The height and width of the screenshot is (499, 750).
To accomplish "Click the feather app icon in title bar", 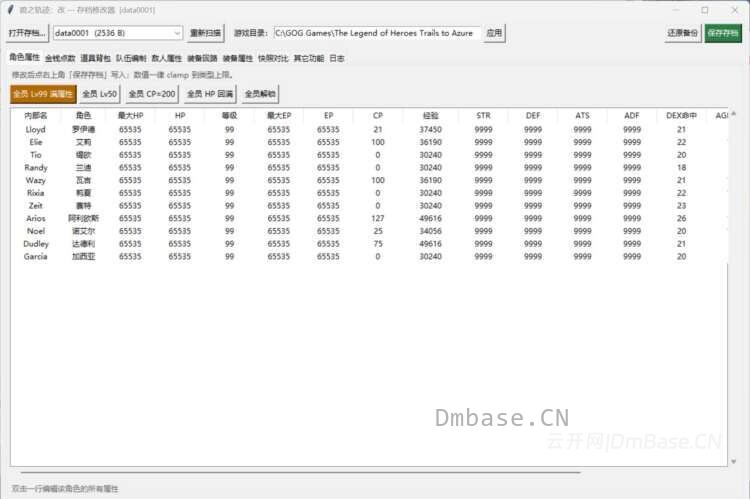I will point(11,10).
